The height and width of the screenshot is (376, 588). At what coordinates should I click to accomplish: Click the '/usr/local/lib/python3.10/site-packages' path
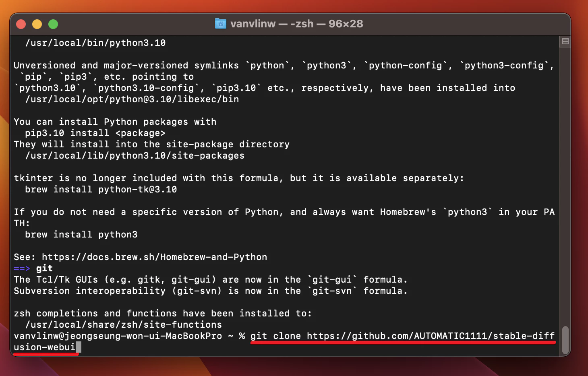135,155
